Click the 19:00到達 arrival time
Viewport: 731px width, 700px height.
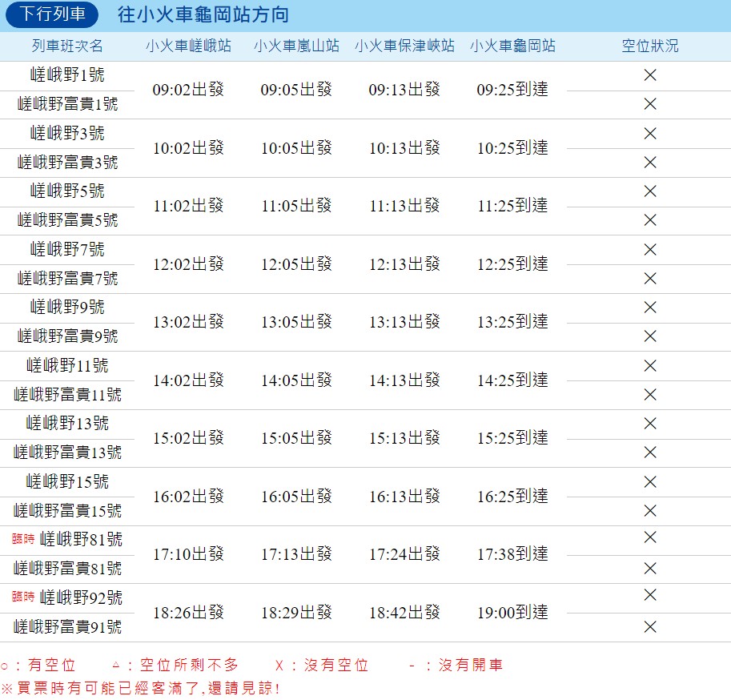pyautogui.click(x=512, y=613)
